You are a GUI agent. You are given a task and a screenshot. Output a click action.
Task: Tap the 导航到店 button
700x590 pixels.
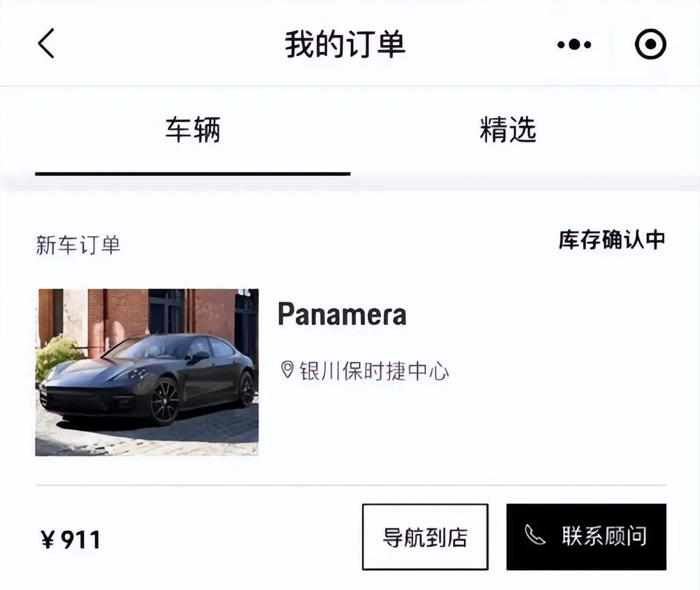(425, 537)
